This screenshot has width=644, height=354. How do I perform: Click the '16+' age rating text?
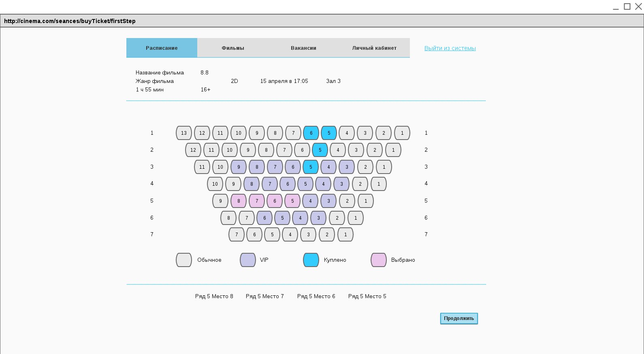pyautogui.click(x=206, y=89)
